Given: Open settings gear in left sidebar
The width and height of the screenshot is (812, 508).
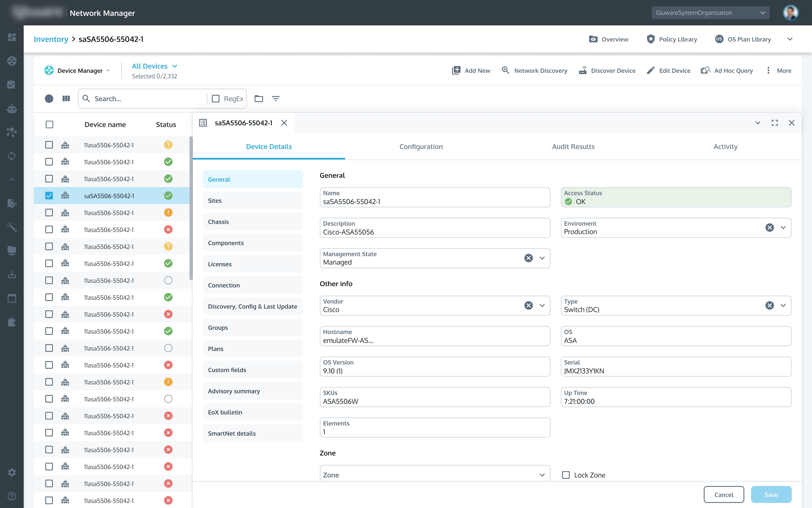Looking at the screenshot, I should [12, 472].
